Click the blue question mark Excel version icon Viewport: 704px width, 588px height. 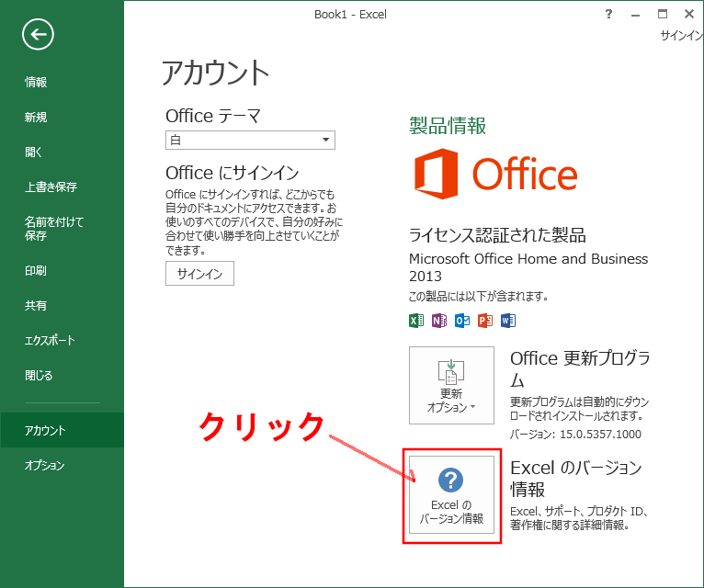tap(450, 480)
